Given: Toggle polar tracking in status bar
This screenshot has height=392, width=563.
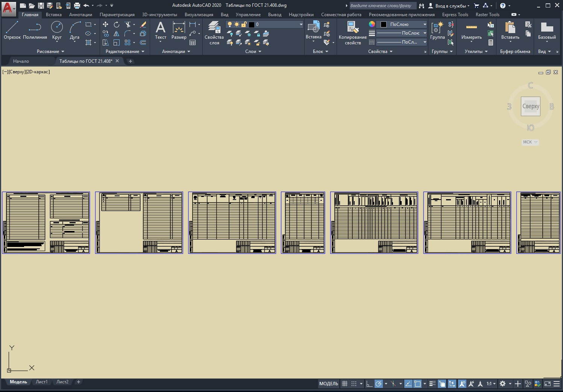Looking at the screenshot, I should point(379,384).
